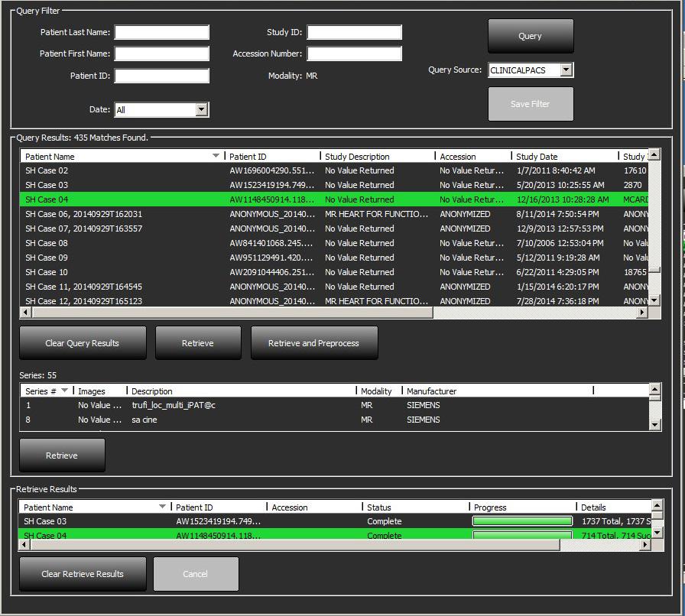Select SH Case 06, 20140929T162031 row
This screenshot has height=616, width=685.
click(334, 214)
